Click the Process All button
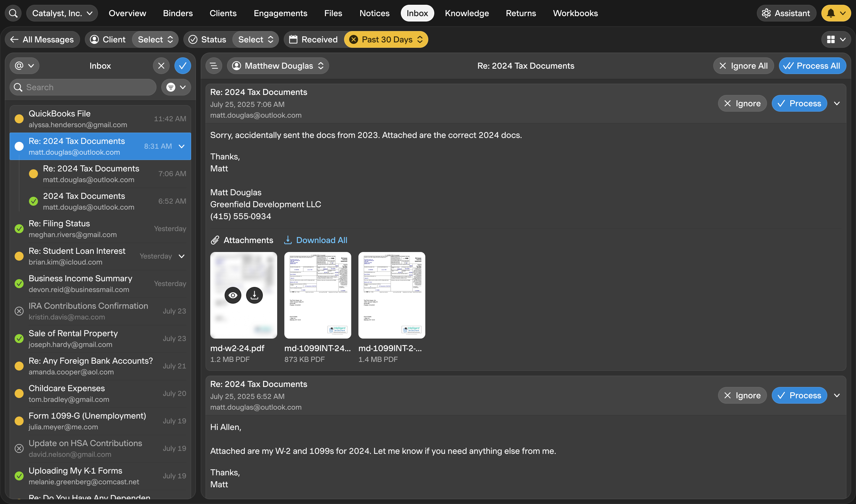 [x=812, y=66]
